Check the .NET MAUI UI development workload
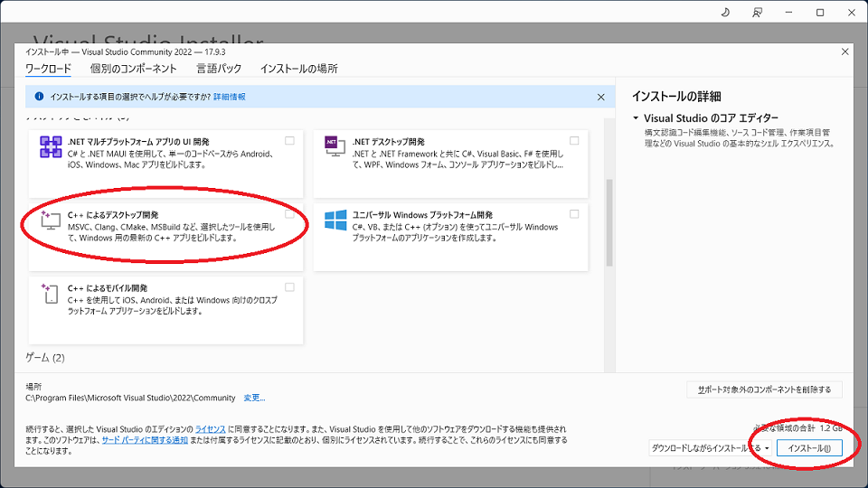 (289, 141)
